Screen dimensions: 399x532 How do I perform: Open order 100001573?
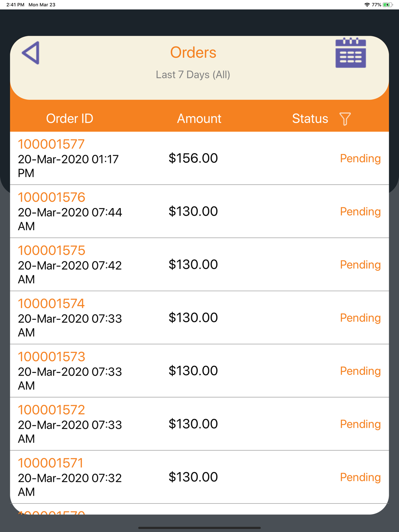click(51, 357)
